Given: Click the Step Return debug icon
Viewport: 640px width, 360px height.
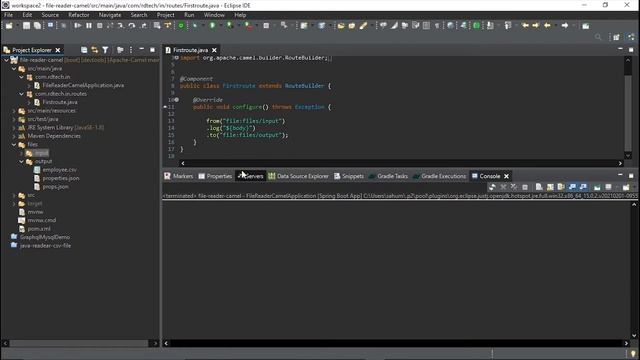Looking at the screenshot, I should tap(144, 26).
